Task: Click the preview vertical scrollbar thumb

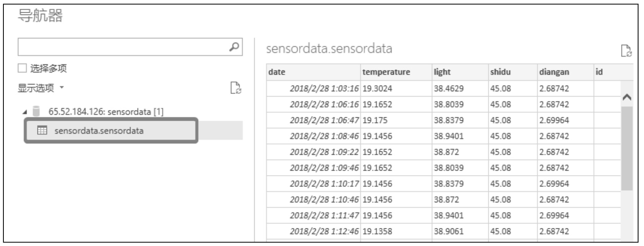Action: 627,148
